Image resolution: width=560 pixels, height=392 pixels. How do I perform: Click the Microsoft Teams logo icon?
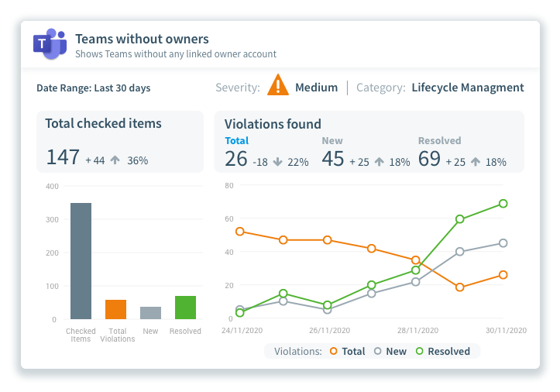point(50,43)
